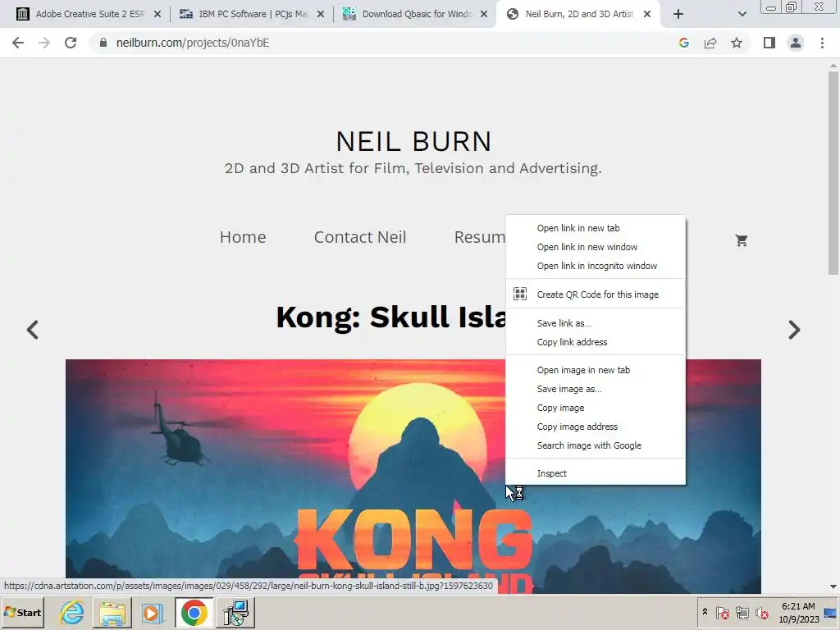This screenshot has width=840, height=630.
Task: Choose Open link in new tab
Action: (x=596, y=228)
